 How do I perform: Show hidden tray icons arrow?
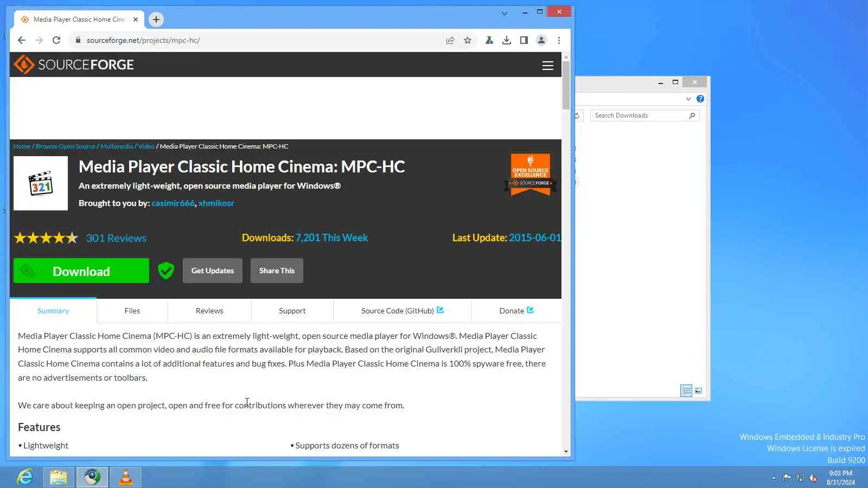coord(774,478)
